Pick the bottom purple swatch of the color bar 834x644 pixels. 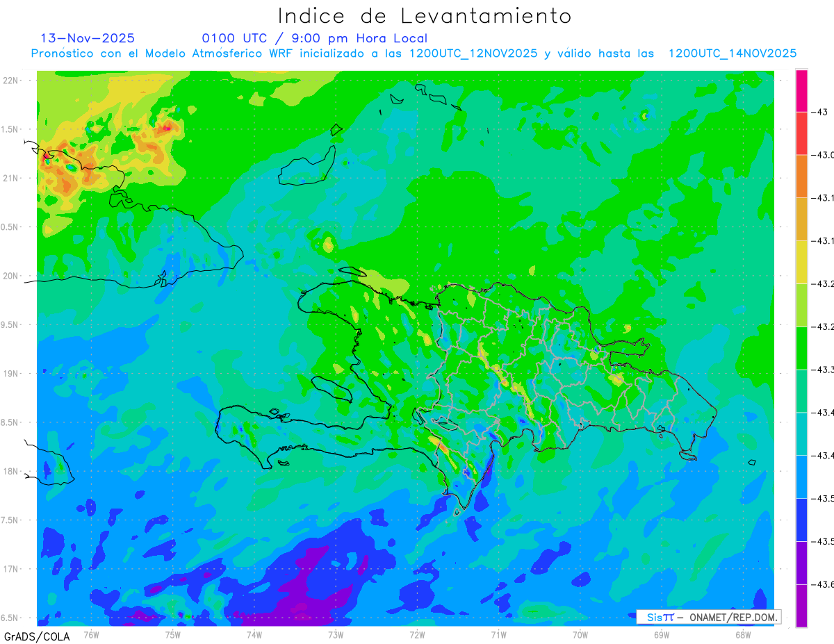coord(801,606)
